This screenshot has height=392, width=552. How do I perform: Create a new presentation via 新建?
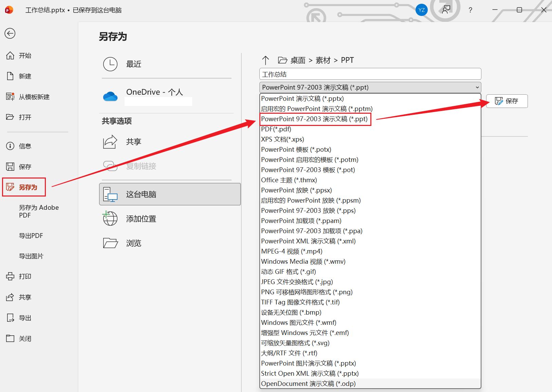[x=19, y=76]
